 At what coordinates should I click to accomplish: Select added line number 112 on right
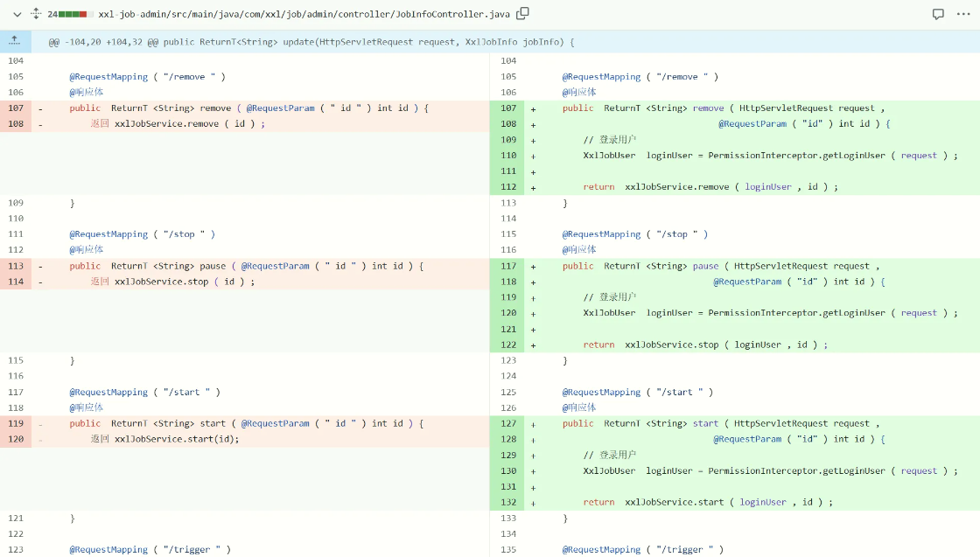coord(507,187)
